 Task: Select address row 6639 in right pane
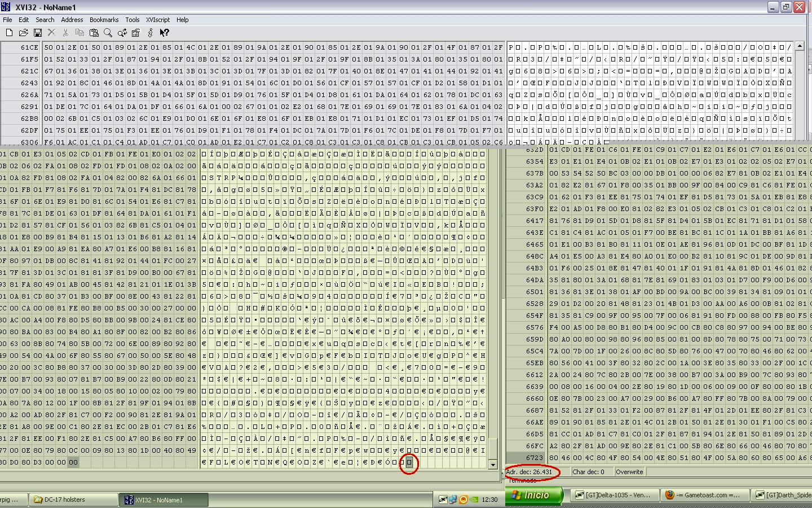[x=527, y=387]
